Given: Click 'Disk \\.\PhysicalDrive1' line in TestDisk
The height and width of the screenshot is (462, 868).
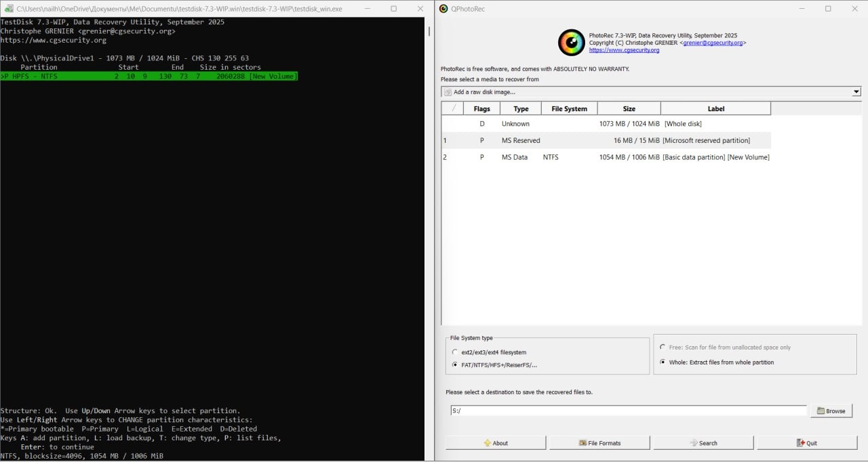Looking at the screenshot, I should [125, 58].
